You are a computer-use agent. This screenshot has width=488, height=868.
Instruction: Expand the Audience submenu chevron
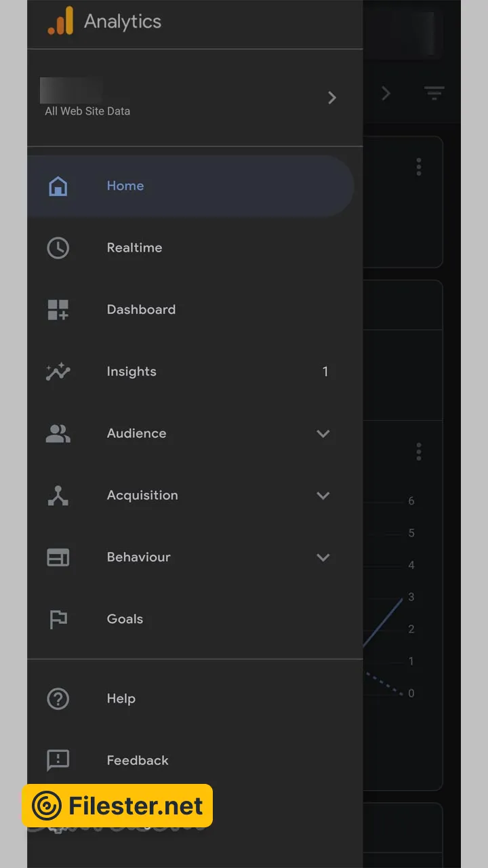tap(323, 433)
